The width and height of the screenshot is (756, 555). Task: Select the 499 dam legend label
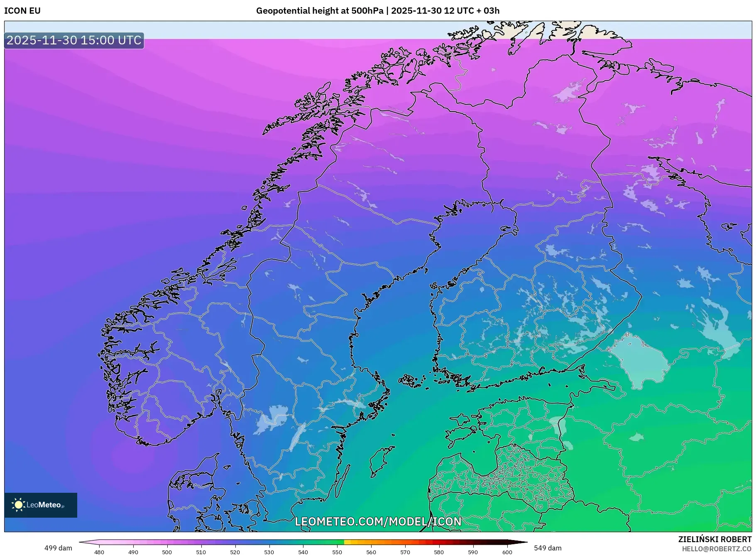(59, 548)
